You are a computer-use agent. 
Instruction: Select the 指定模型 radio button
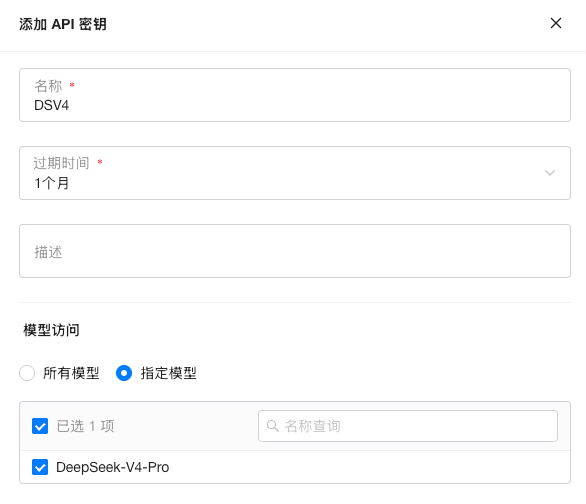pyautogui.click(x=124, y=373)
